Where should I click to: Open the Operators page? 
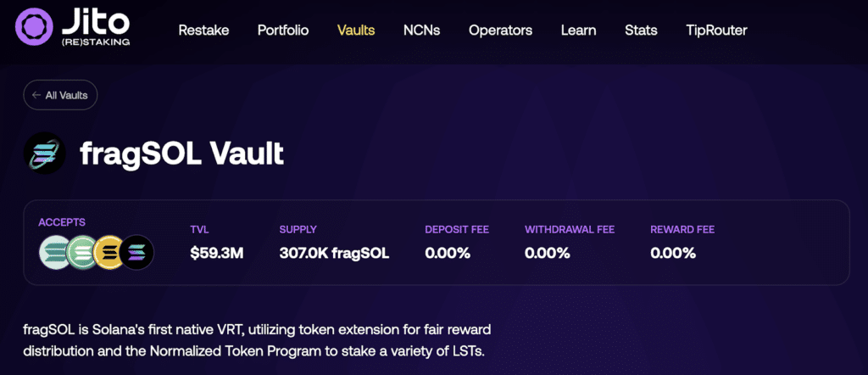click(x=500, y=31)
